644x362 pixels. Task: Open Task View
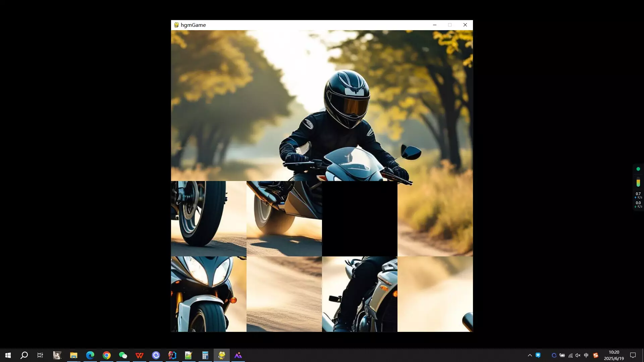click(x=40, y=355)
